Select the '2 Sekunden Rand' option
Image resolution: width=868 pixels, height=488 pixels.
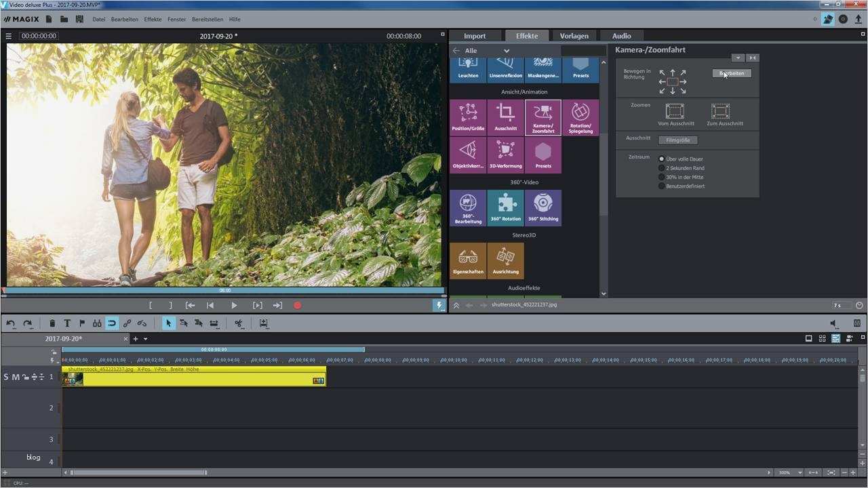[662, 168]
